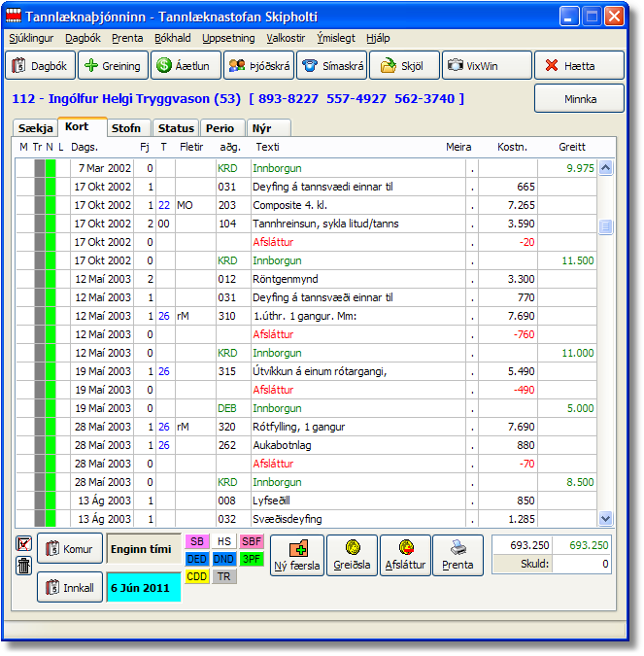Click patient name Ingólfur Helgi Tryggvason

tap(129, 99)
